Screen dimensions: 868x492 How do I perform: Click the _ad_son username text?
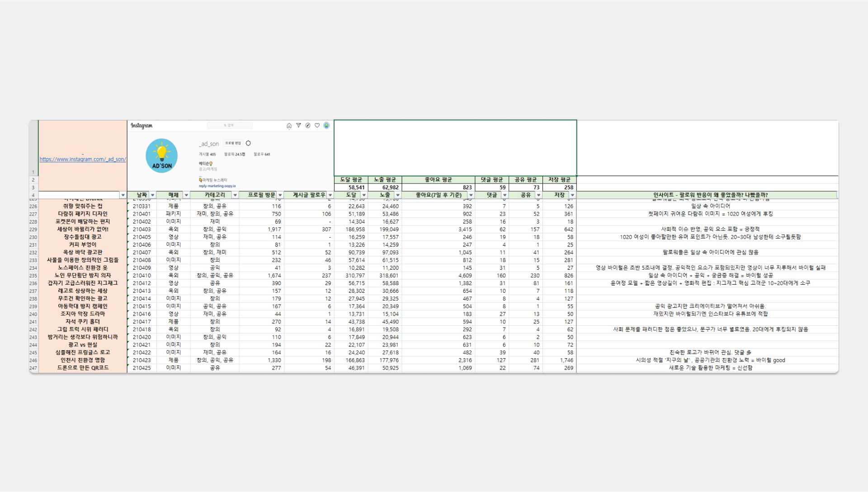209,144
